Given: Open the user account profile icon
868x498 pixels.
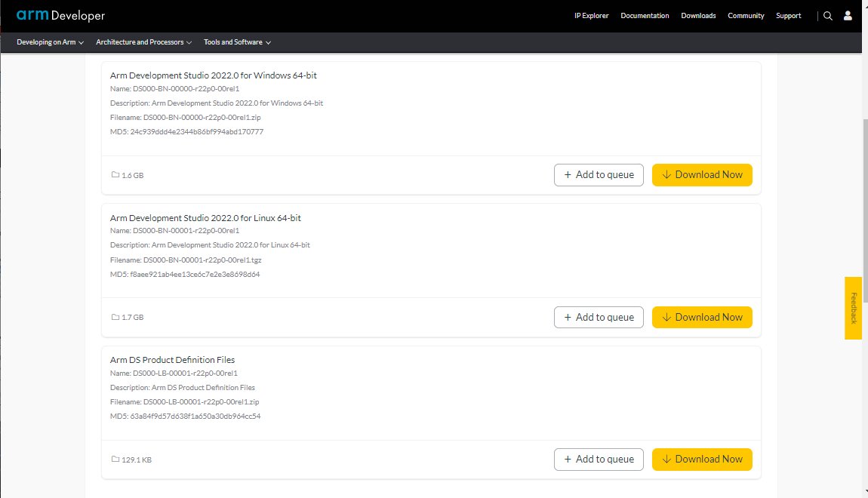Looking at the screenshot, I should pyautogui.click(x=848, y=16).
